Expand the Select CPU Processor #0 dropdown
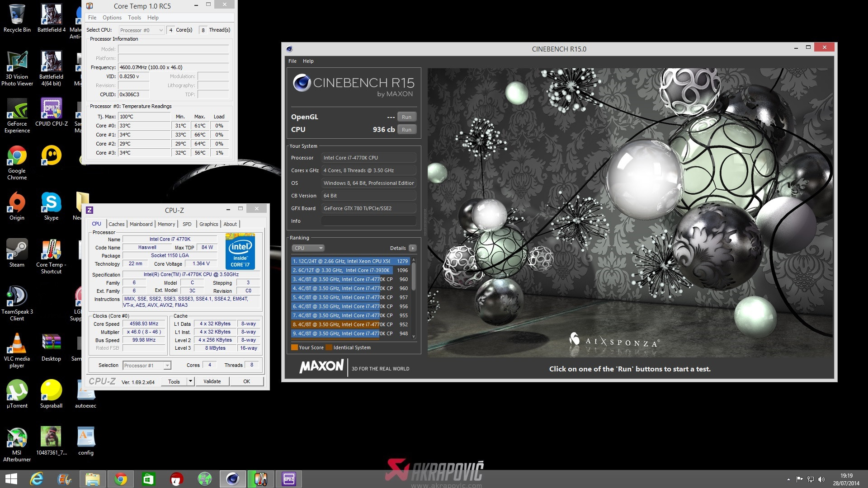The width and height of the screenshot is (868, 488). point(141,30)
